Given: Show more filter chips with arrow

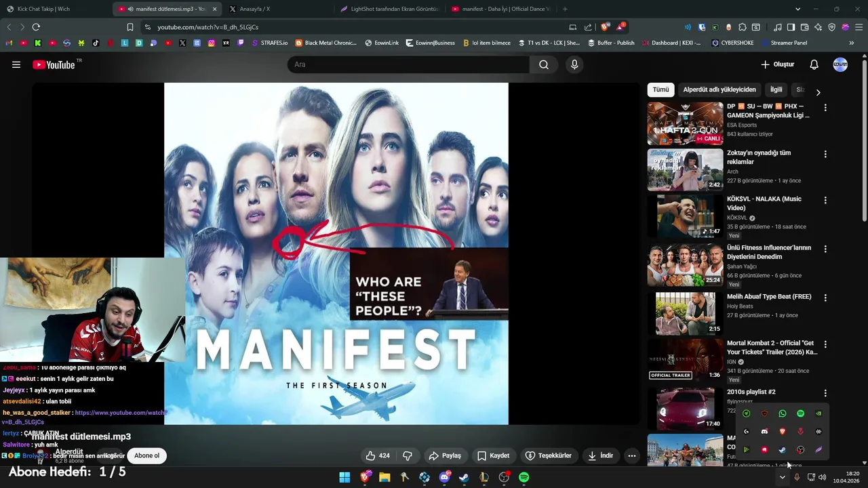Looking at the screenshot, I should pyautogui.click(x=818, y=92).
